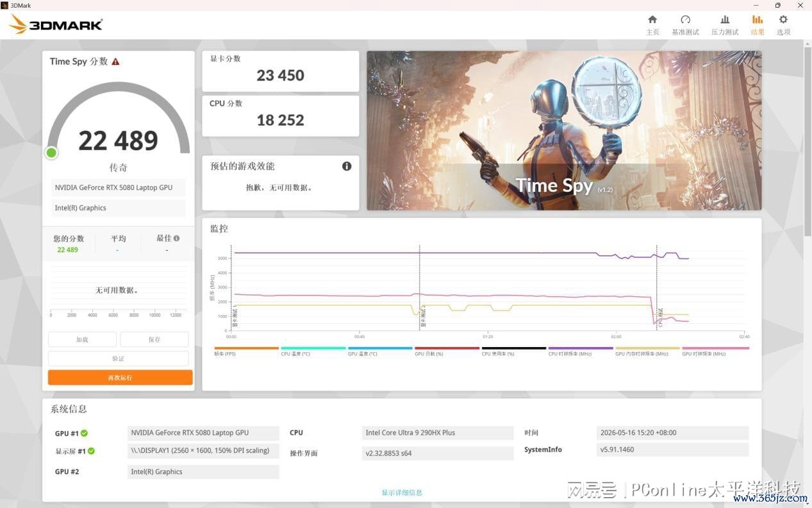Click info icon in 预估的游戏效能 panel
Image resolution: width=812 pixels, height=508 pixels.
pyautogui.click(x=347, y=166)
